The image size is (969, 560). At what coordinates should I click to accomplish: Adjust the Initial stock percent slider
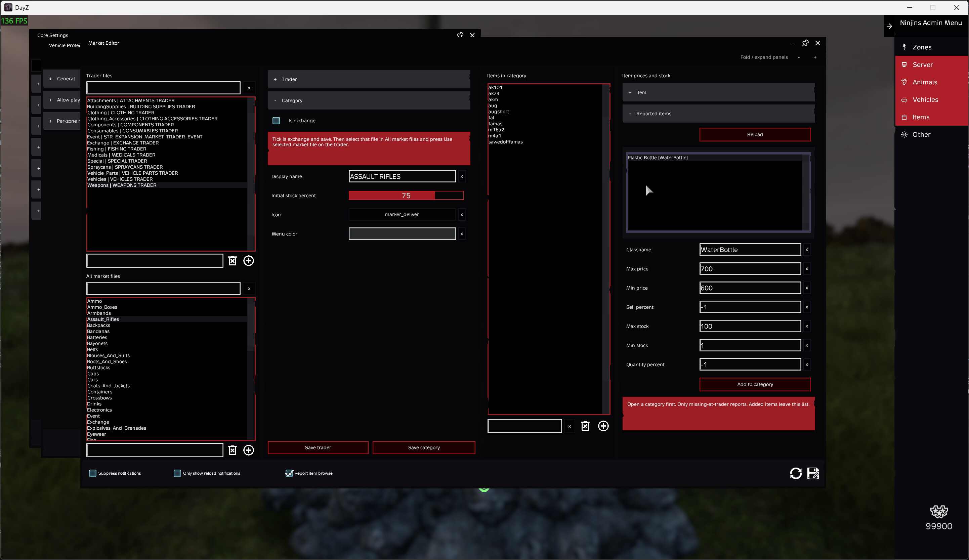click(406, 196)
